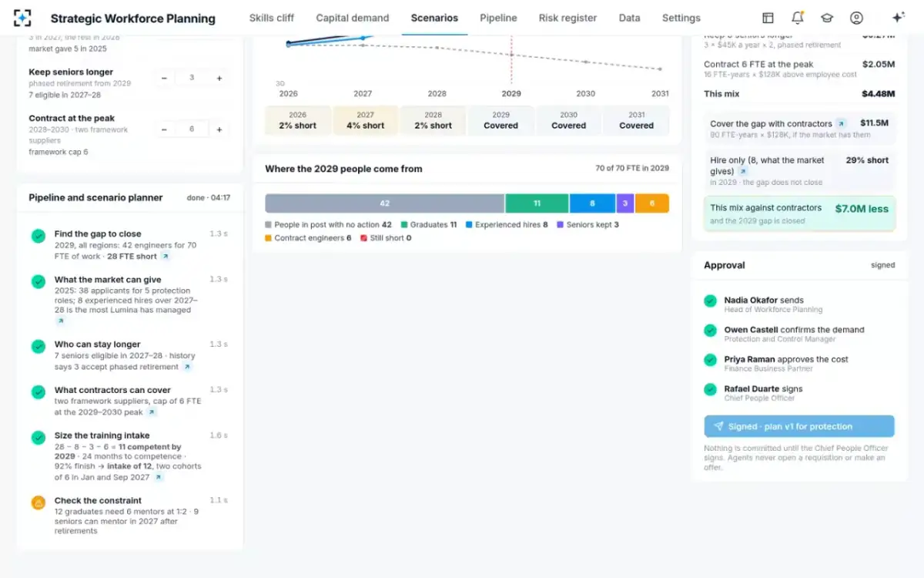This screenshot has height=578, width=924.
Task: Click the 'Contract at the peak' value field
Action: [192, 129]
